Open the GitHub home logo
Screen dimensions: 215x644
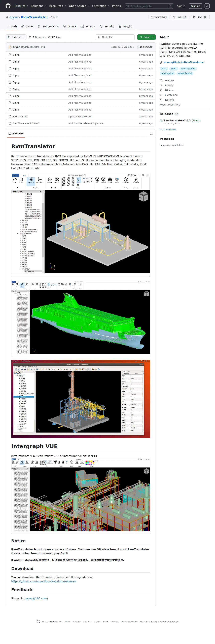pos(8,6)
